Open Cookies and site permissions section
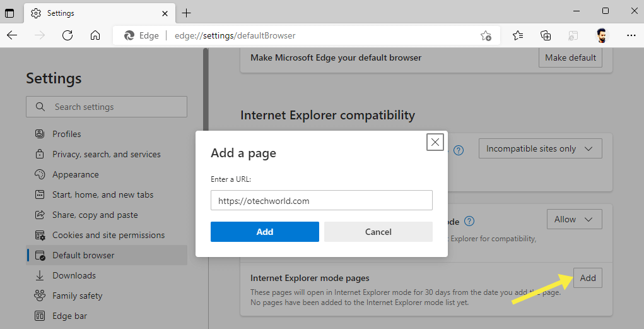 coord(107,236)
